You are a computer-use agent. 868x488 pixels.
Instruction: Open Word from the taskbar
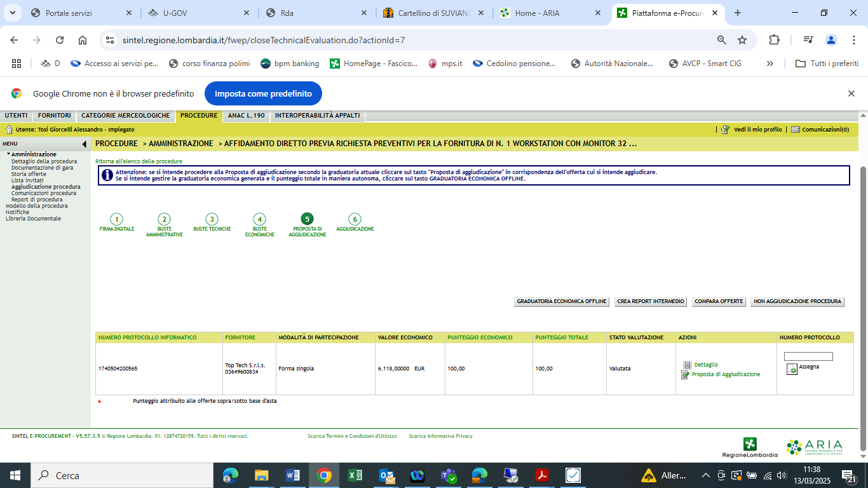coord(293,475)
